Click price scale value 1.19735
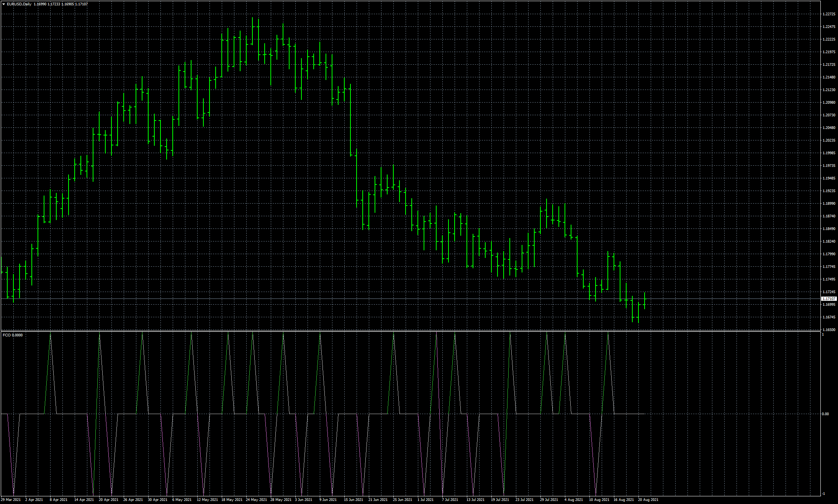The width and height of the screenshot is (838, 504). pyautogui.click(x=829, y=166)
